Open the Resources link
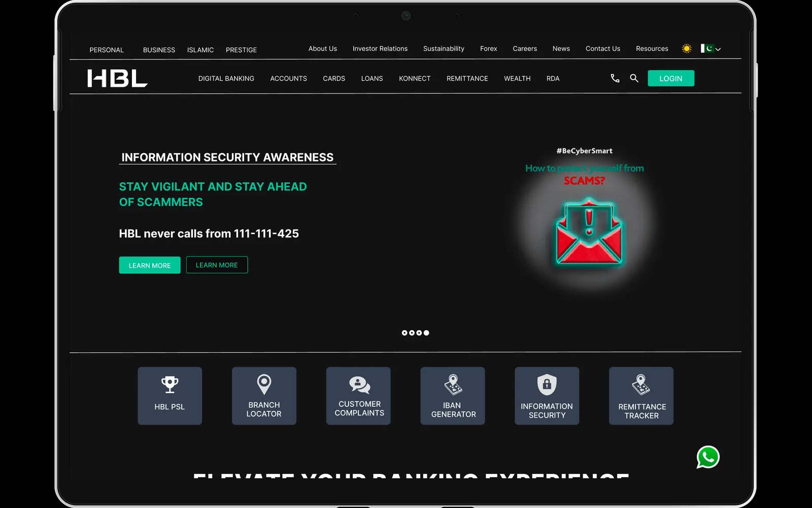Image resolution: width=812 pixels, height=508 pixels. point(652,49)
